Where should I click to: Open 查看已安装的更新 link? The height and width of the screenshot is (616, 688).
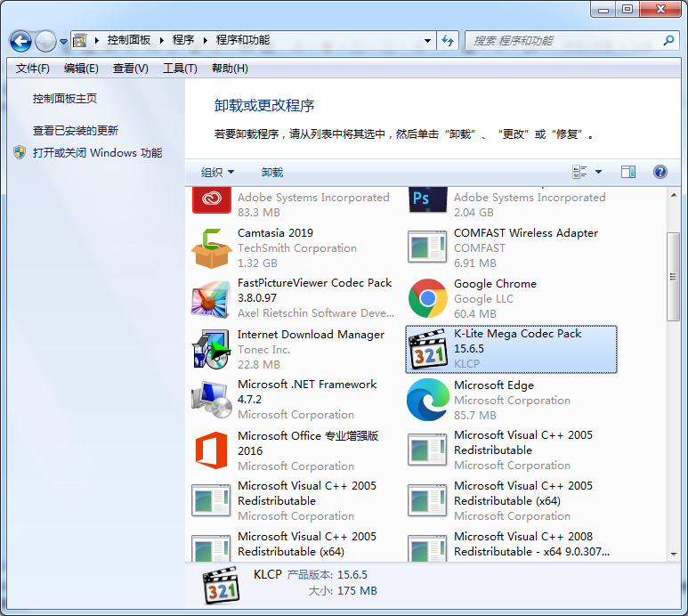(76, 130)
